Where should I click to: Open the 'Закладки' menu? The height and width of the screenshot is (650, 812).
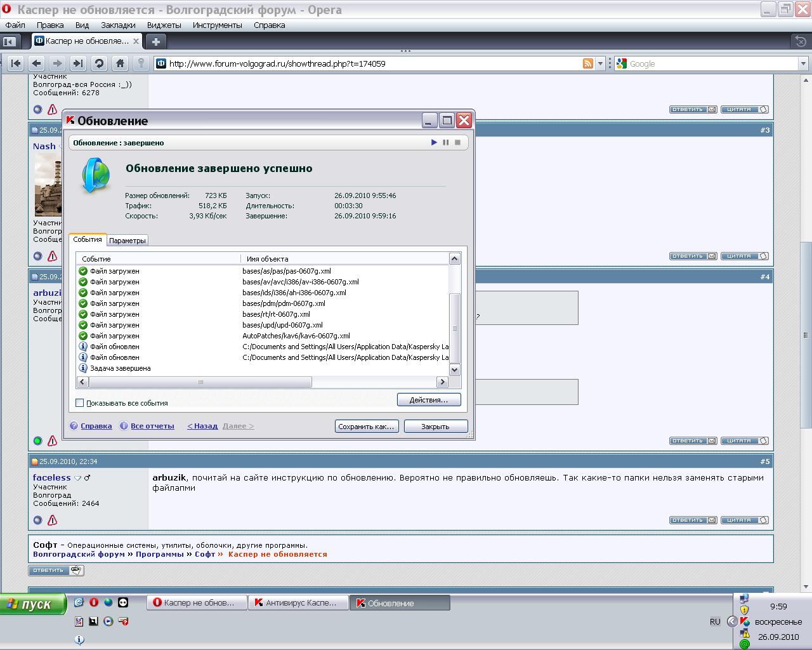[x=118, y=25]
